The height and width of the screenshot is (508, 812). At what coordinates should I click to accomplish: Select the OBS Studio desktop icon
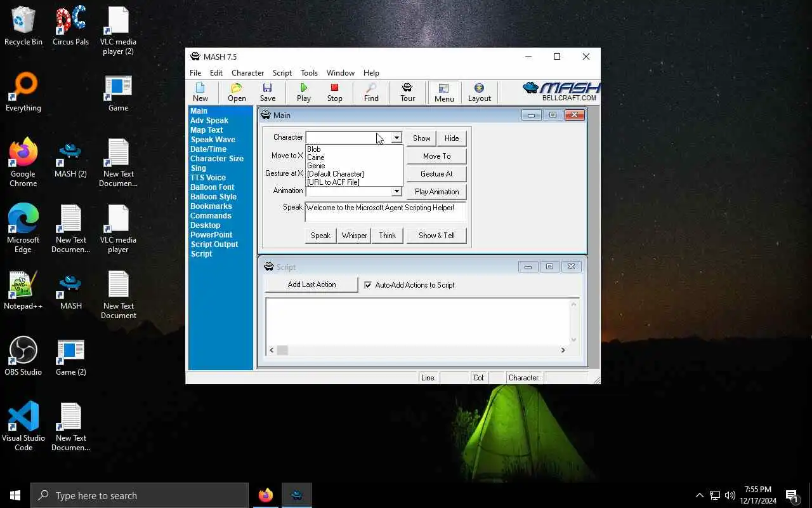click(x=23, y=356)
